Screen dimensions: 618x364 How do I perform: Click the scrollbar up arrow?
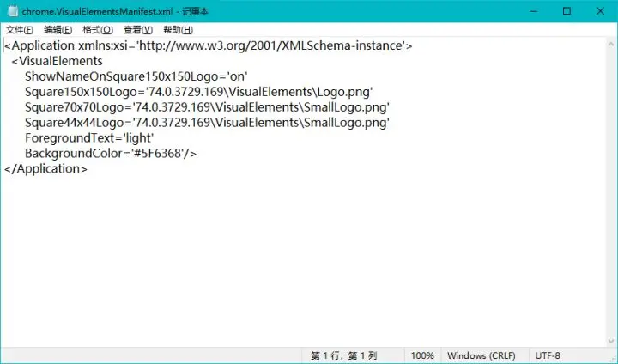[611, 44]
